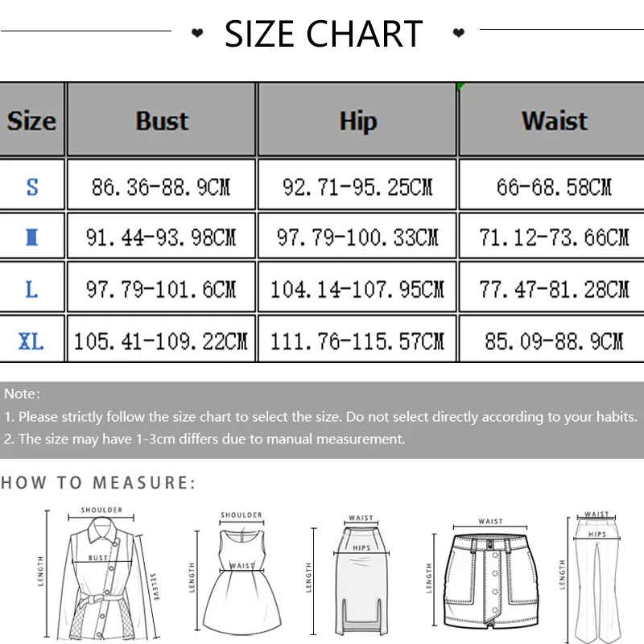The image size is (644, 644).
Task: Click the heart icon right of SIZE CHART
Action: coord(458,34)
